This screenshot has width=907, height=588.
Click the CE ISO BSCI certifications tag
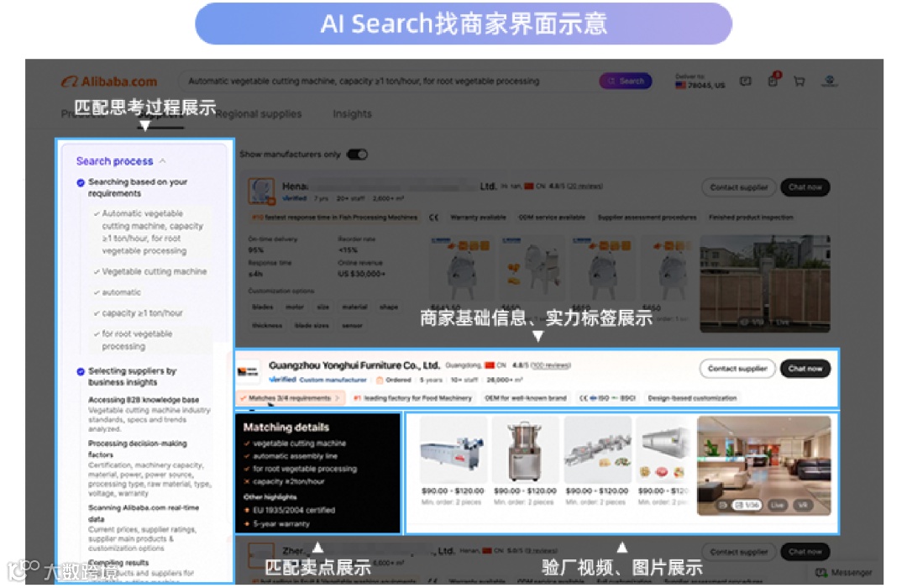pos(607,398)
